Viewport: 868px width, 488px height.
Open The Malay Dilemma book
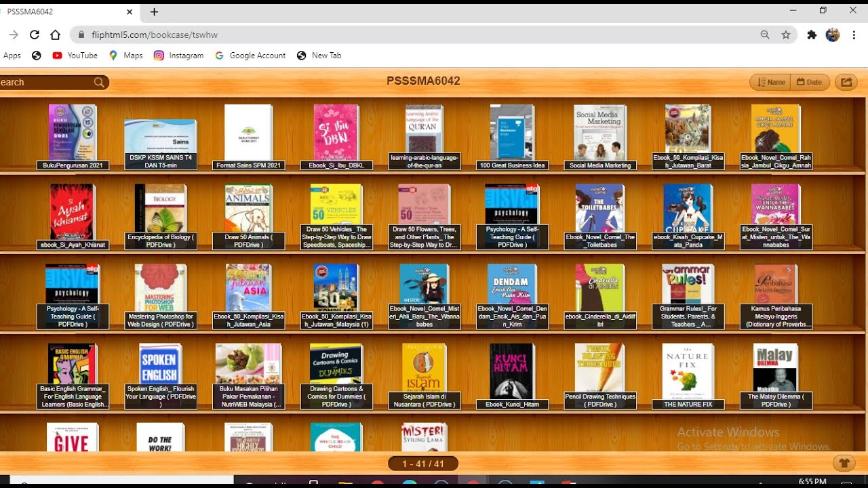(776, 376)
